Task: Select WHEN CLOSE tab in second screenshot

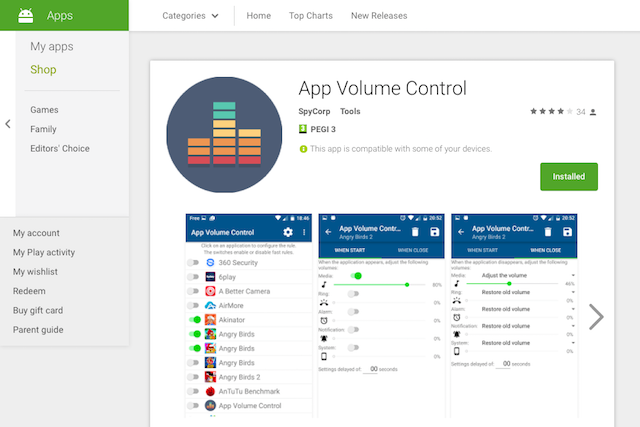Action: (413, 250)
